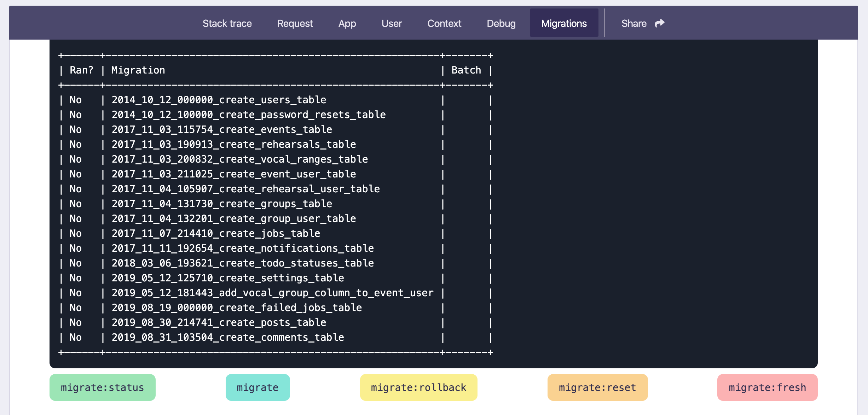The height and width of the screenshot is (415, 868).
Task: Open the Stack trace tab
Action: [x=227, y=23]
